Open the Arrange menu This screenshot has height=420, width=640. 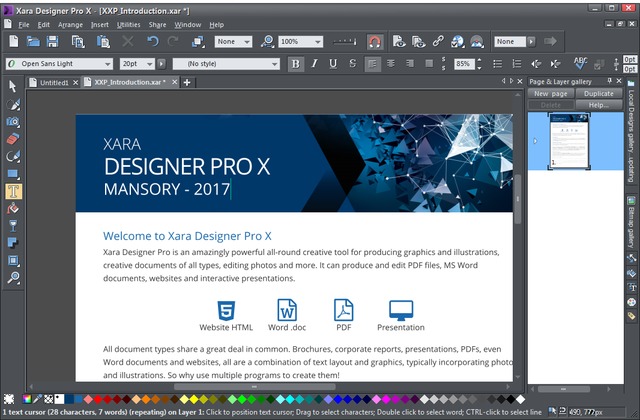pyautogui.click(x=70, y=25)
